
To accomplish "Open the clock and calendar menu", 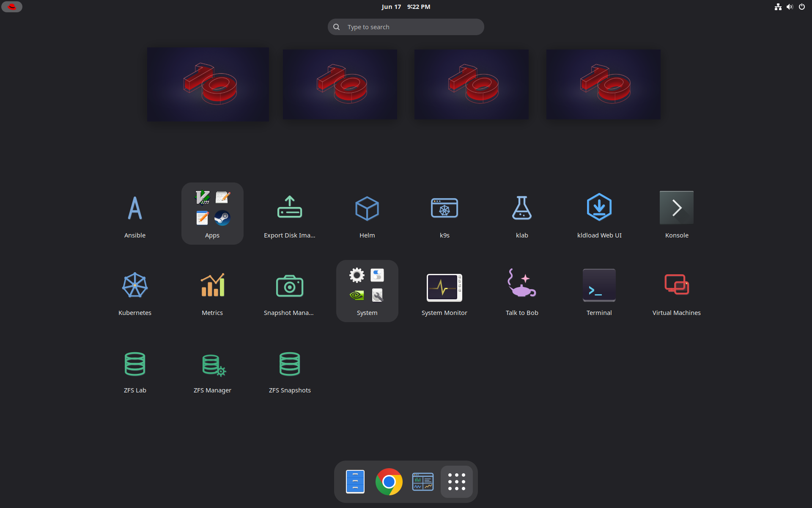I will coord(406,7).
